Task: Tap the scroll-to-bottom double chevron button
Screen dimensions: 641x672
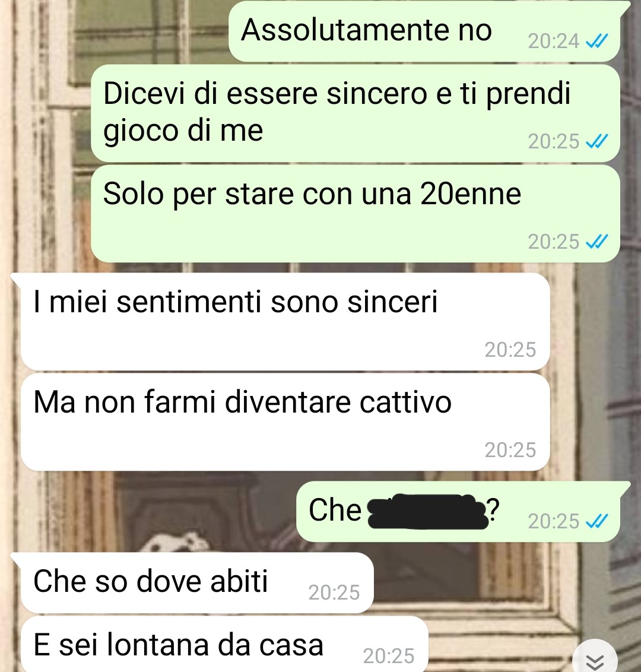Action: [595, 659]
